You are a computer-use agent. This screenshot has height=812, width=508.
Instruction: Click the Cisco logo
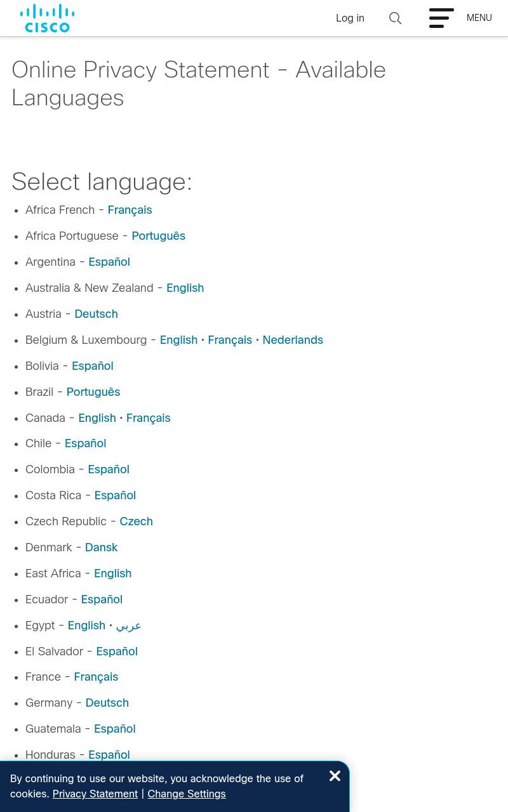click(x=47, y=18)
